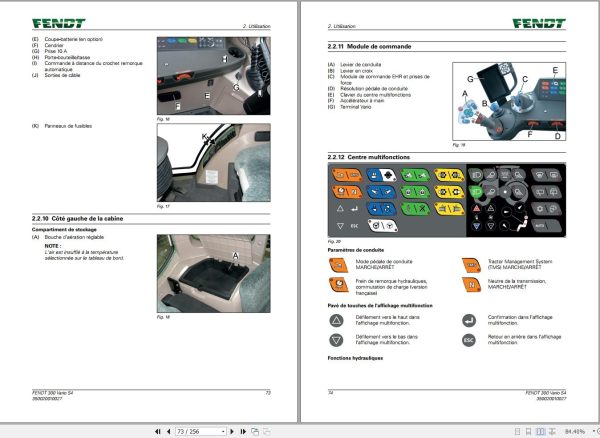600x438 pixels.
Task: Select the Compartiment de stockage subheading
Action: (64, 230)
